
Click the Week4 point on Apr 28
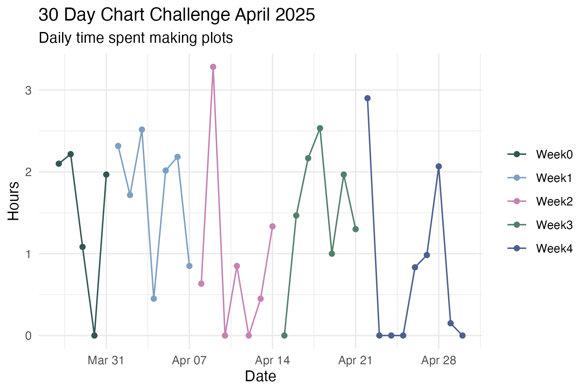tap(439, 166)
